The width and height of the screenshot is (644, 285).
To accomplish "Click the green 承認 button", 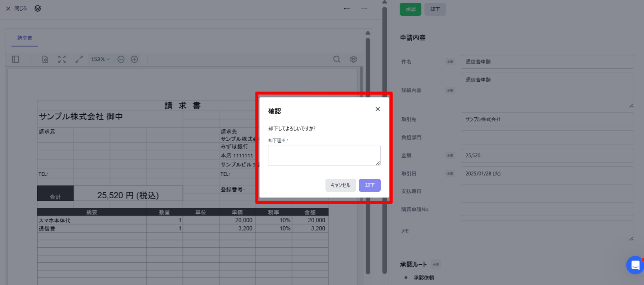I will pos(411,9).
